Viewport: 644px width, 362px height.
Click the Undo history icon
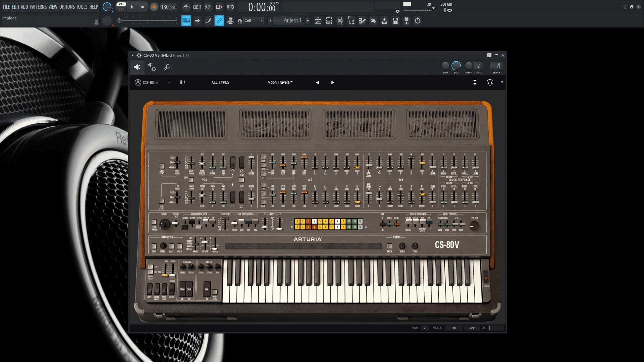tap(418, 21)
